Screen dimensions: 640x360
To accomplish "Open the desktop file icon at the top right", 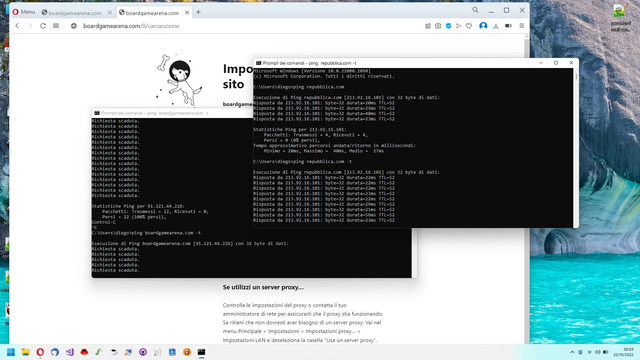I will click(620, 17).
